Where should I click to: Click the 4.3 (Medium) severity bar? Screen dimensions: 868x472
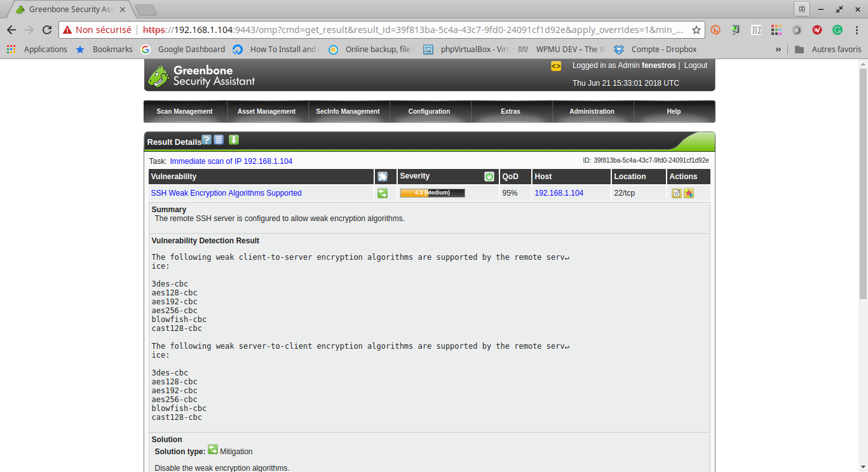coord(433,193)
